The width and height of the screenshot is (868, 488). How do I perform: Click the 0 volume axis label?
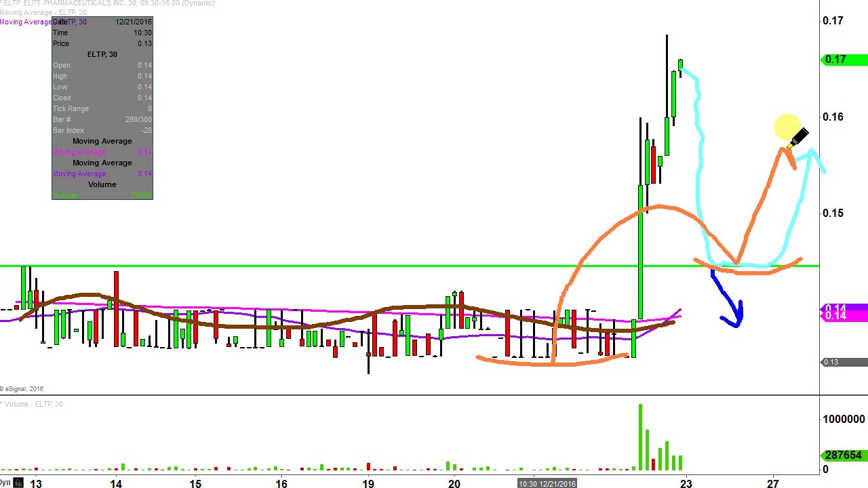[x=825, y=469]
